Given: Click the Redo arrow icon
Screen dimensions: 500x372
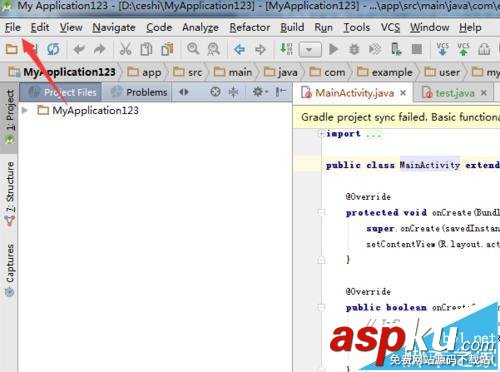Looking at the screenshot, I should pos(99,49).
